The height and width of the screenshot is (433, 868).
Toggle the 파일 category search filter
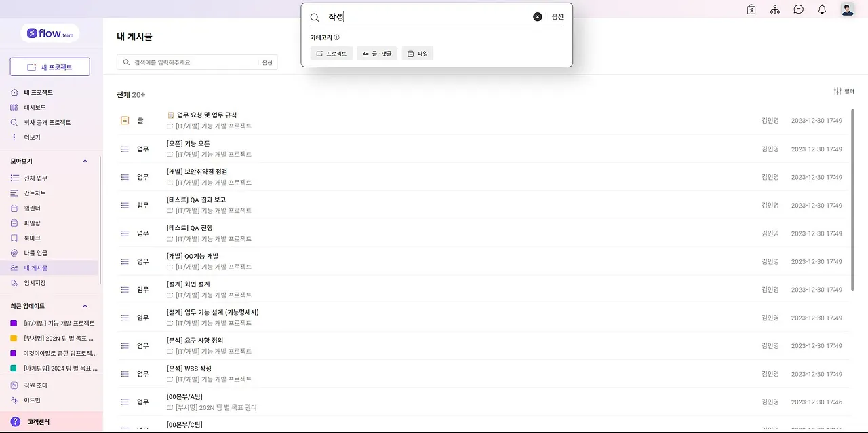pos(417,53)
